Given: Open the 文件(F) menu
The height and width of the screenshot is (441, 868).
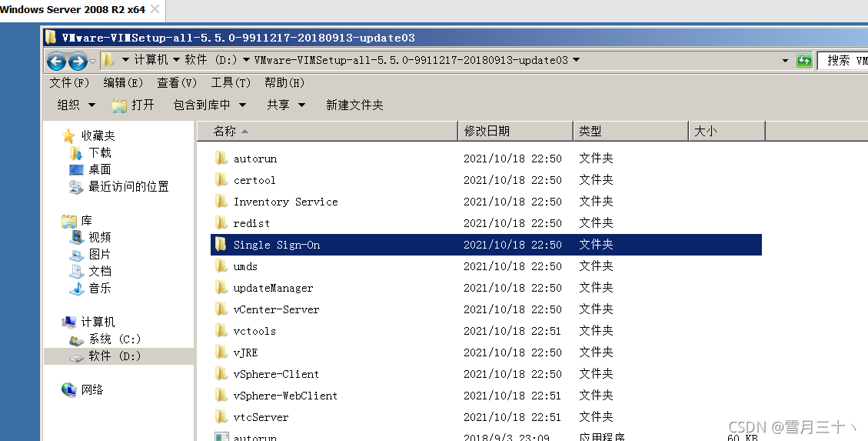Looking at the screenshot, I should coord(69,82).
